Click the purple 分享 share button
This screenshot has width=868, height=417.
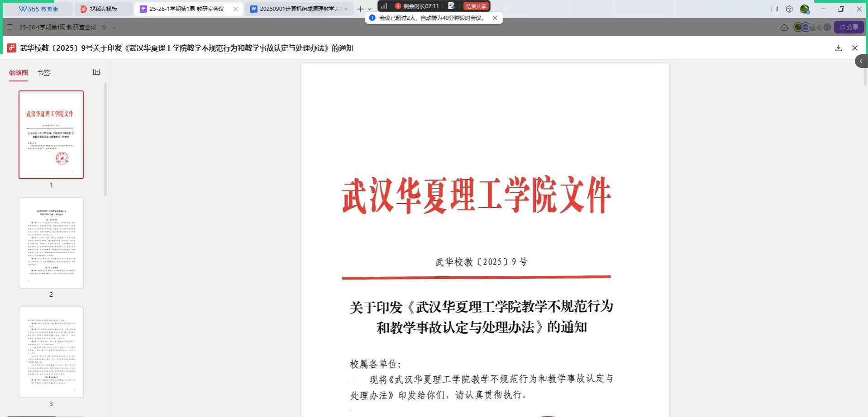tap(849, 27)
